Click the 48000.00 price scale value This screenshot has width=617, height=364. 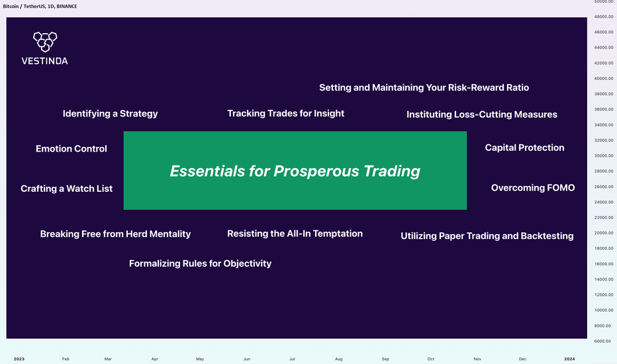tap(604, 17)
